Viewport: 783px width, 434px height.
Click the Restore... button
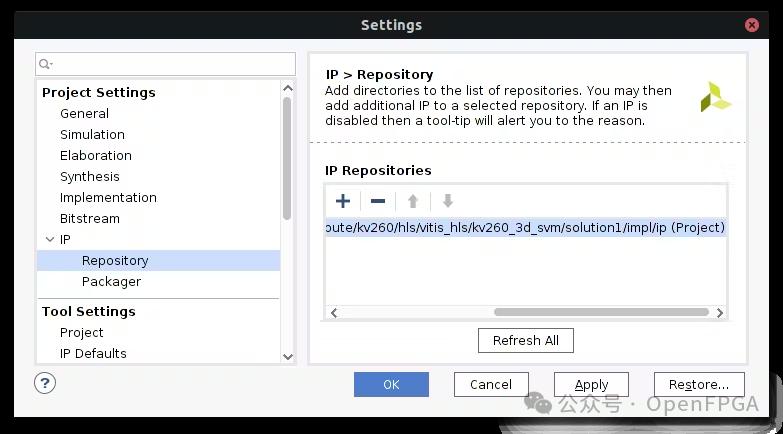pyautogui.click(x=699, y=385)
